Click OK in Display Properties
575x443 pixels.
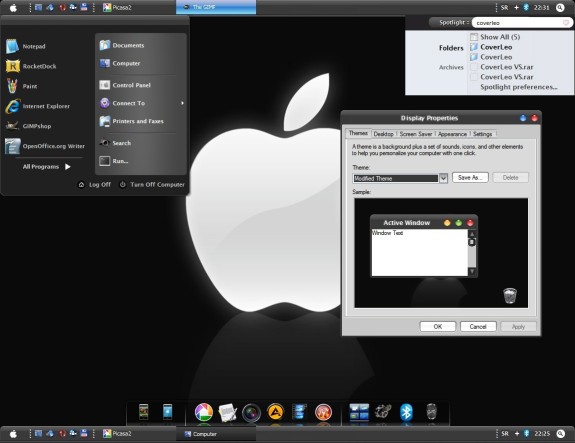437,326
